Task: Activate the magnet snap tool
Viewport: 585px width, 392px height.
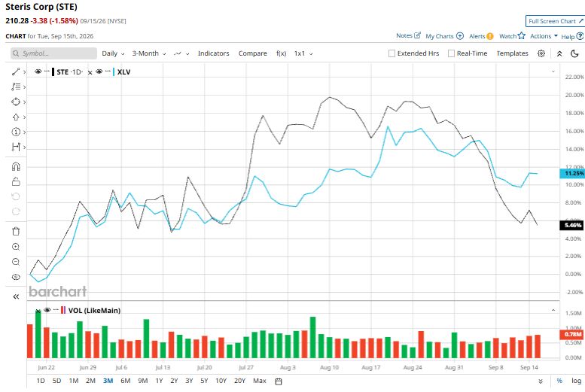Action: [16, 166]
